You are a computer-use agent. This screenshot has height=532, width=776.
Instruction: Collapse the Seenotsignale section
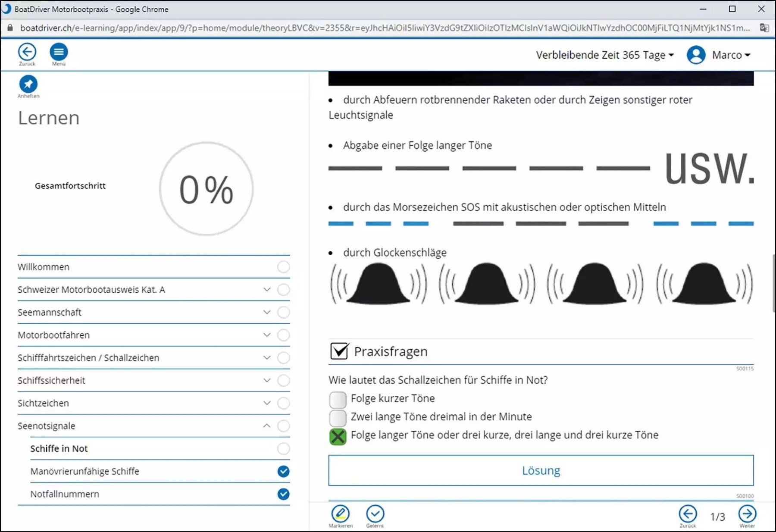click(x=267, y=426)
